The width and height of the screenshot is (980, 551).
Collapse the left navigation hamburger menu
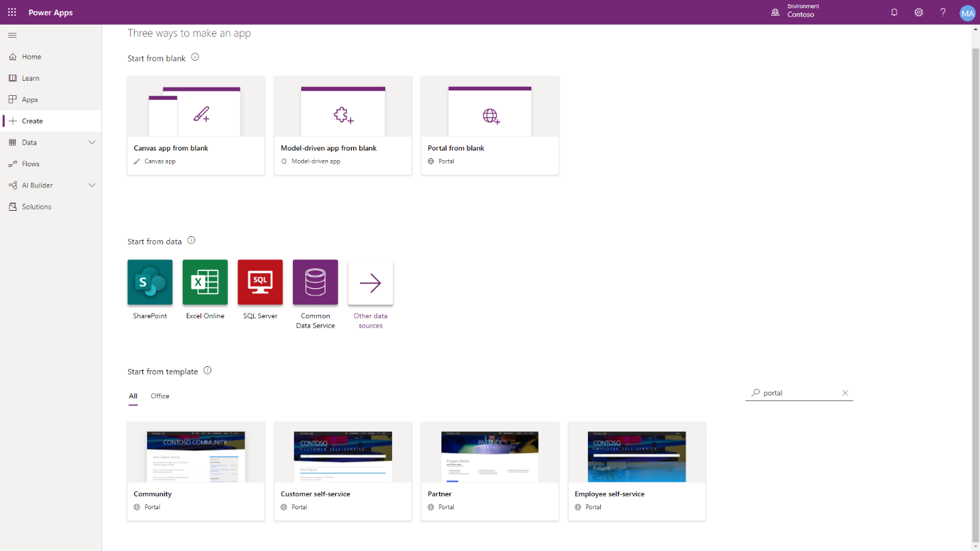[x=12, y=35]
